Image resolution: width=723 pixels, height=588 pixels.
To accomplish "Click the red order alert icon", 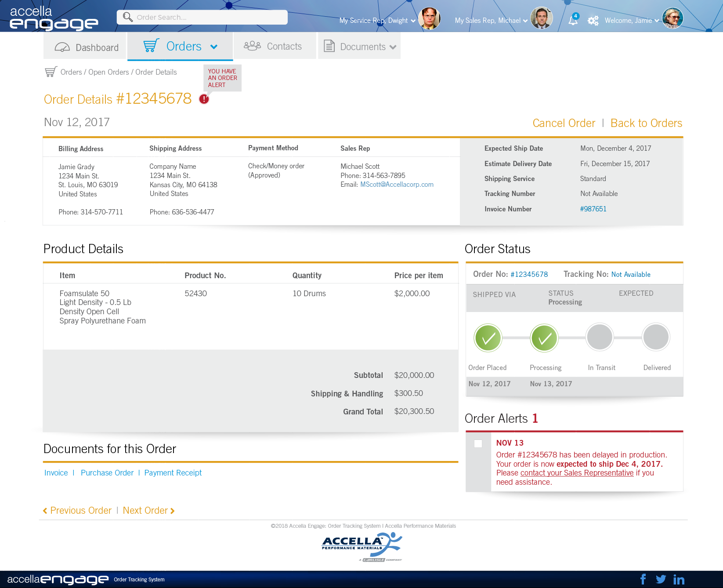I will coord(204,99).
